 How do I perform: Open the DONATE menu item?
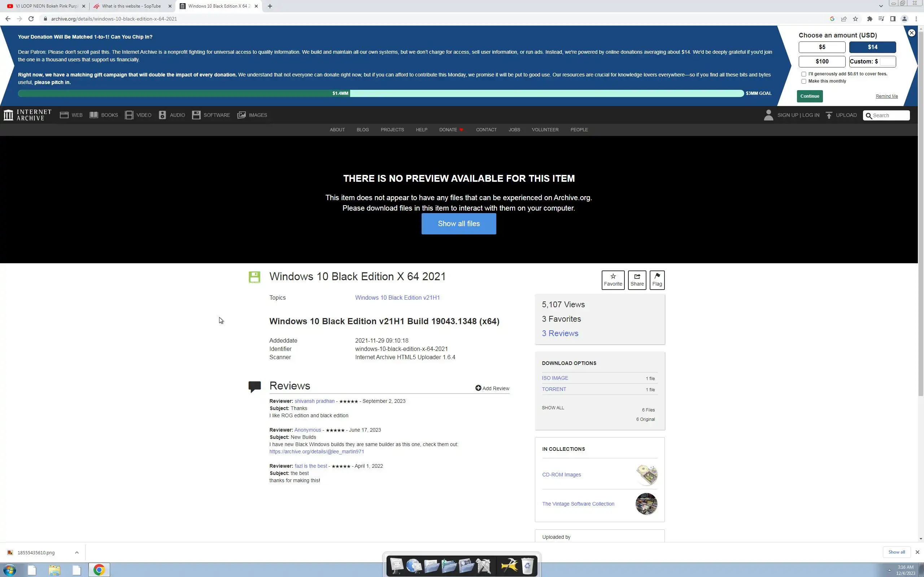click(448, 130)
